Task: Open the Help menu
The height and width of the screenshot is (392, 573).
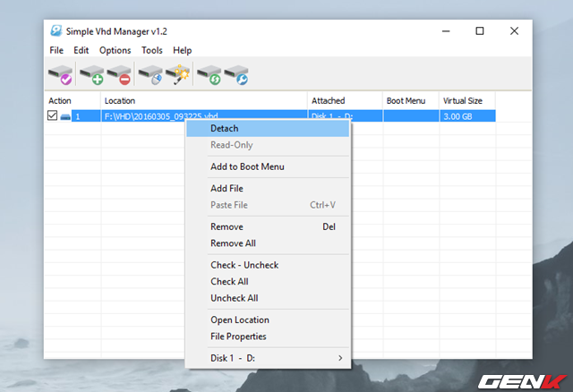Action: click(183, 50)
